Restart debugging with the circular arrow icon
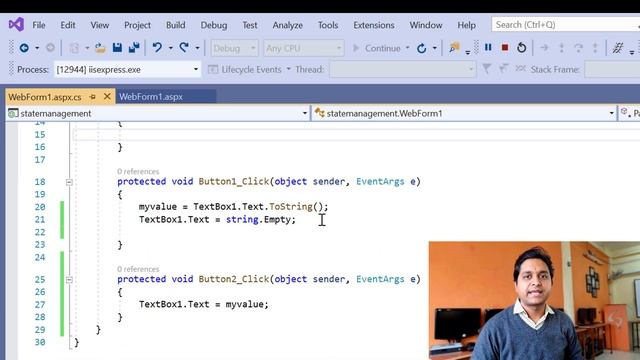Screen dimensions: 640x360 pos(522,48)
